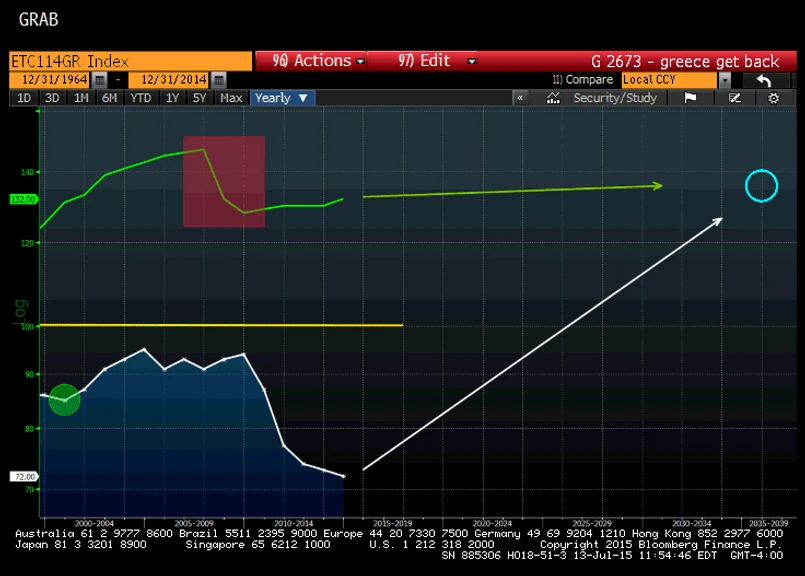The image size is (805, 576).
Task: Open the Local CCY currency dropdown arrow
Action: point(724,80)
